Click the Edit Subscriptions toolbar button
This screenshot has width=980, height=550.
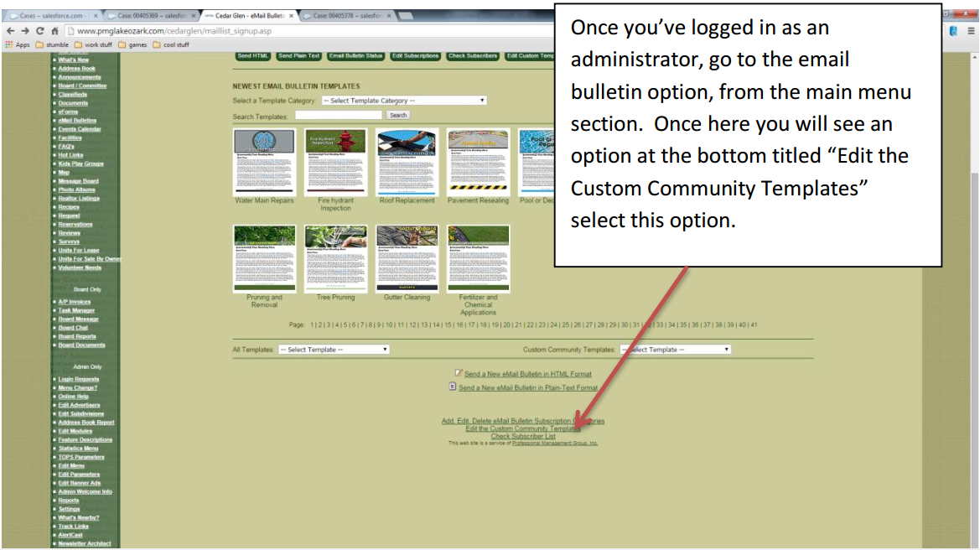[416, 56]
